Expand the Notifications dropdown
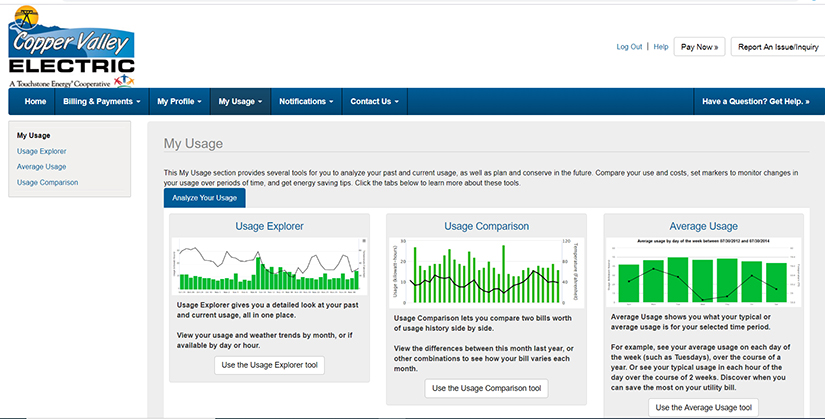This screenshot has width=825, height=419. coord(306,101)
